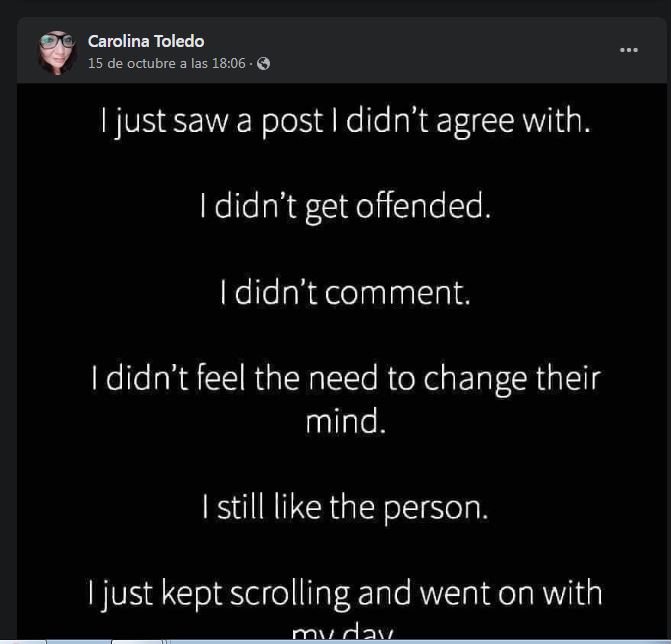Click the cut-off "my day" text at bottom
This screenshot has height=644, width=671.
(x=343, y=633)
